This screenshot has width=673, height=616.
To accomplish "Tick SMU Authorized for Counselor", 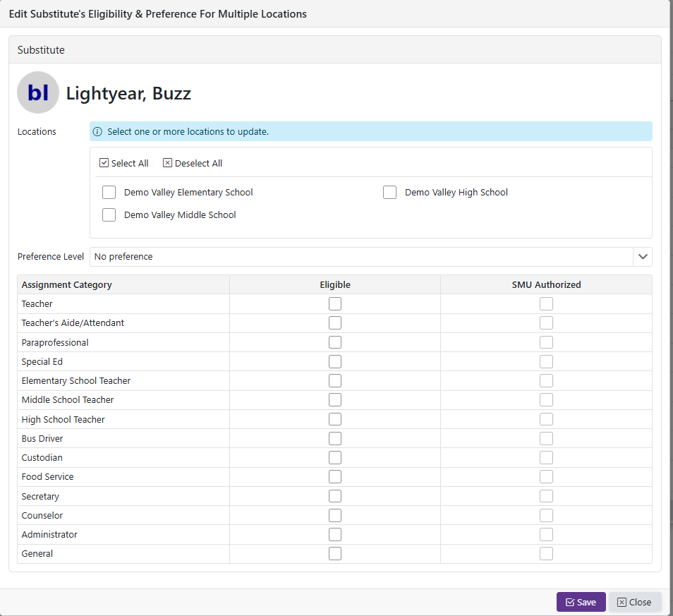I will (546, 516).
